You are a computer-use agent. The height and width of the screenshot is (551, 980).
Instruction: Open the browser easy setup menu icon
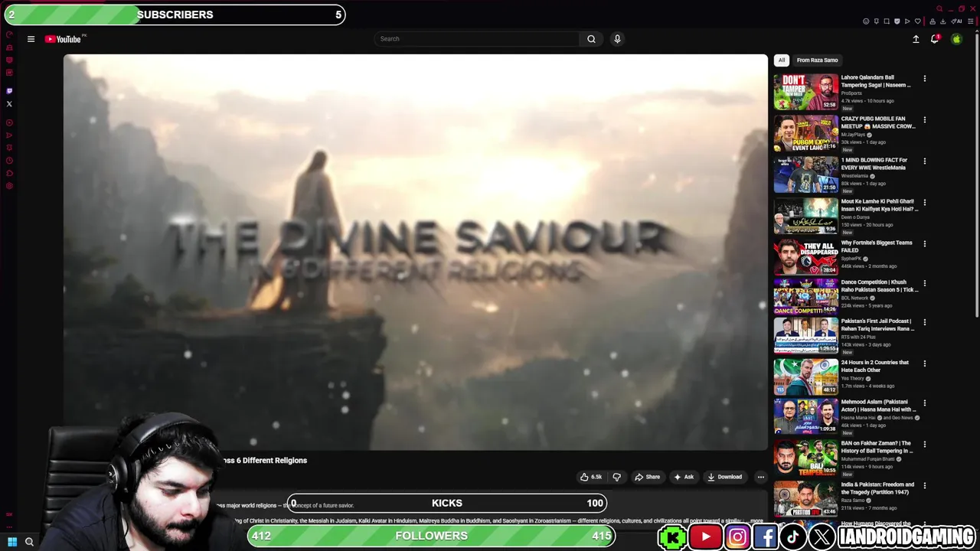[x=971, y=21]
